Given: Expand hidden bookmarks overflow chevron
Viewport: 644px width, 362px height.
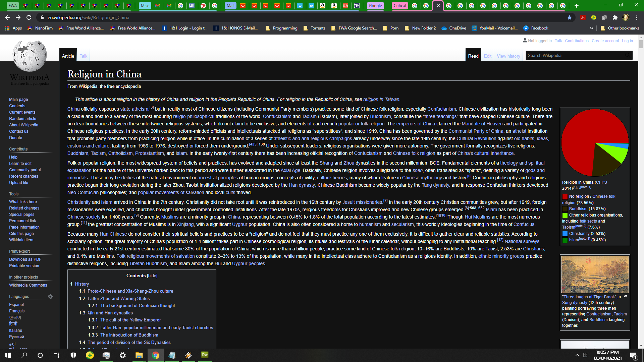Looking at the screenshot, I should point(592,28).
